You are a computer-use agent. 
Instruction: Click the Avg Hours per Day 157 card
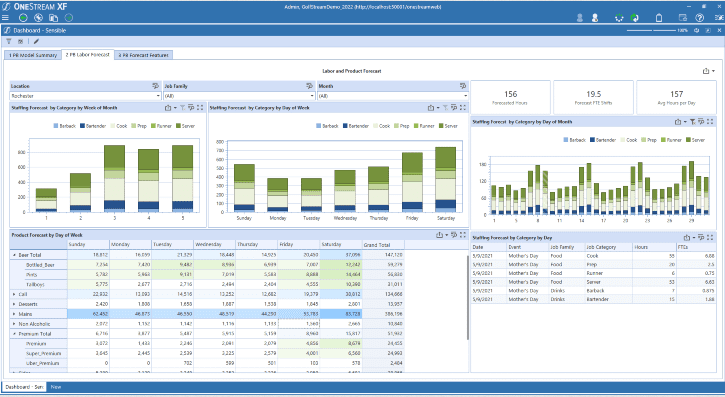676,97
